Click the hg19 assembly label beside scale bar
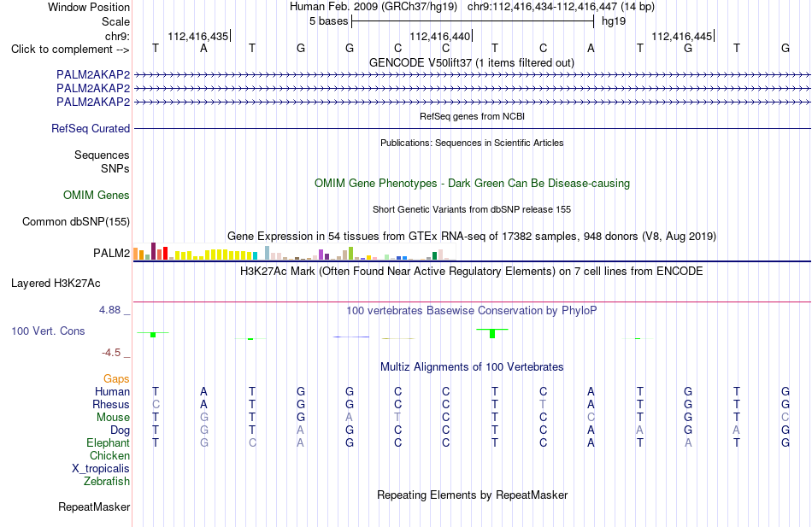This screenshot has width=812, height=527. pos(614,21)
